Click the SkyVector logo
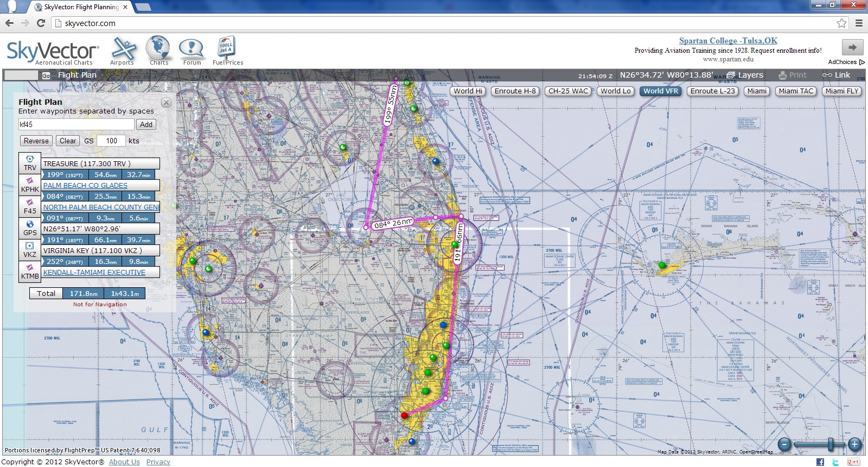The width and height of the screenshot is (868, 467). click(x=53, y=52)
